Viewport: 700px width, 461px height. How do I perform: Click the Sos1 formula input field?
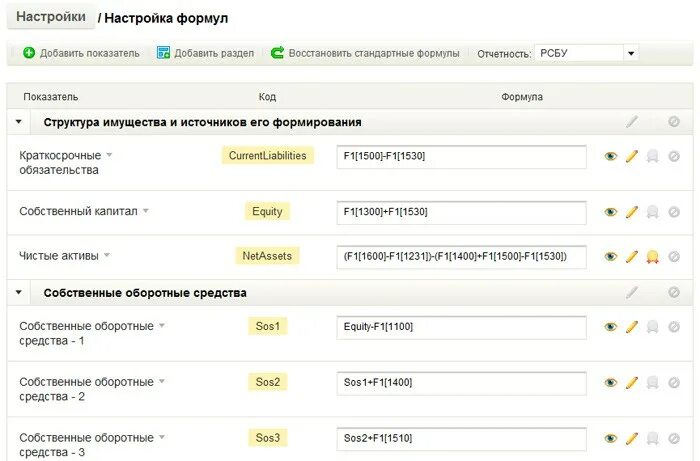coord(461,327)
